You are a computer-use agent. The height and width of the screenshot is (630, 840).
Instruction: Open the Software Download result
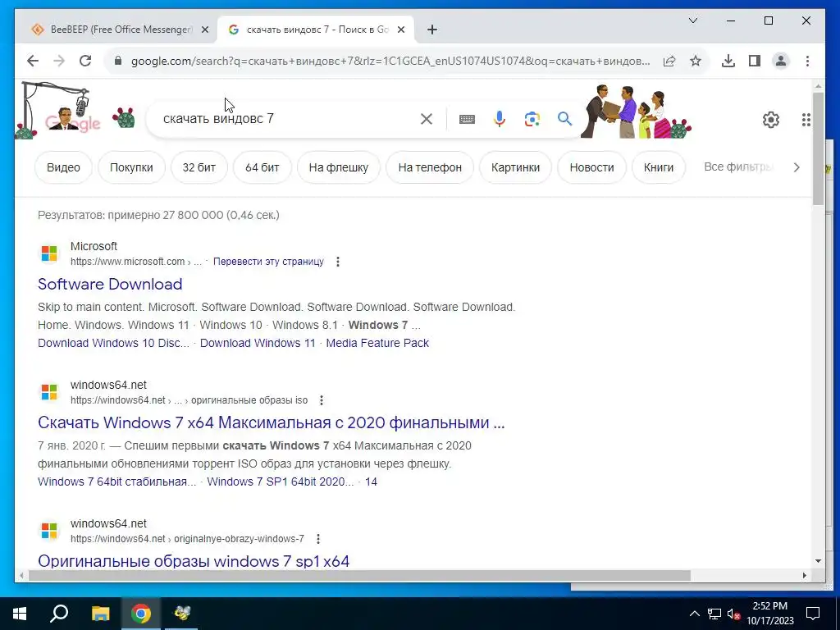110,284
